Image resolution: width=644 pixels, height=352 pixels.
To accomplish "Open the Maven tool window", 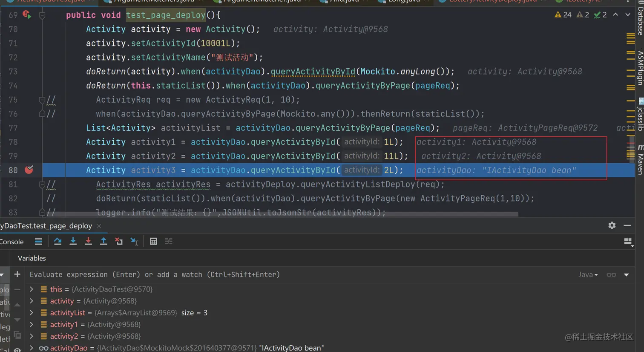I will tap(640, 159).
